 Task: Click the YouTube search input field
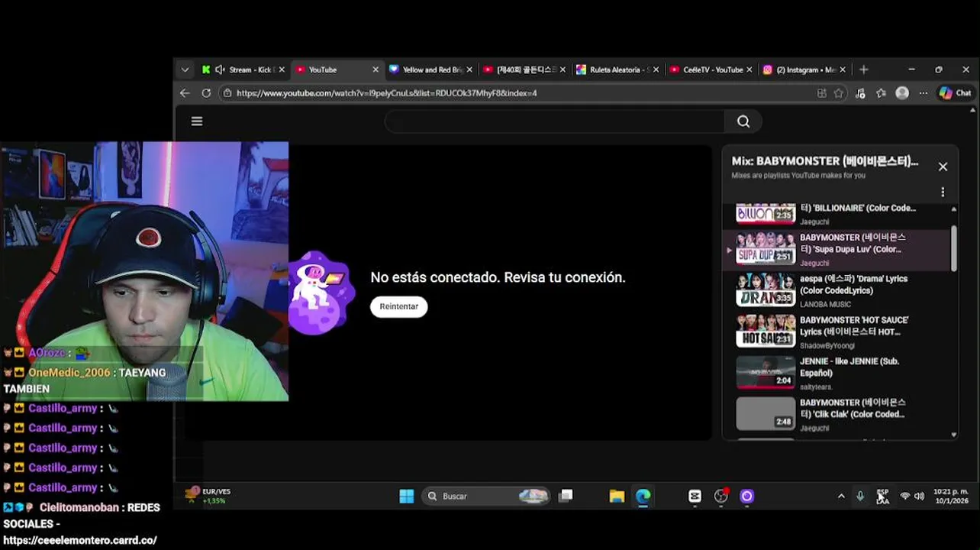555,121
